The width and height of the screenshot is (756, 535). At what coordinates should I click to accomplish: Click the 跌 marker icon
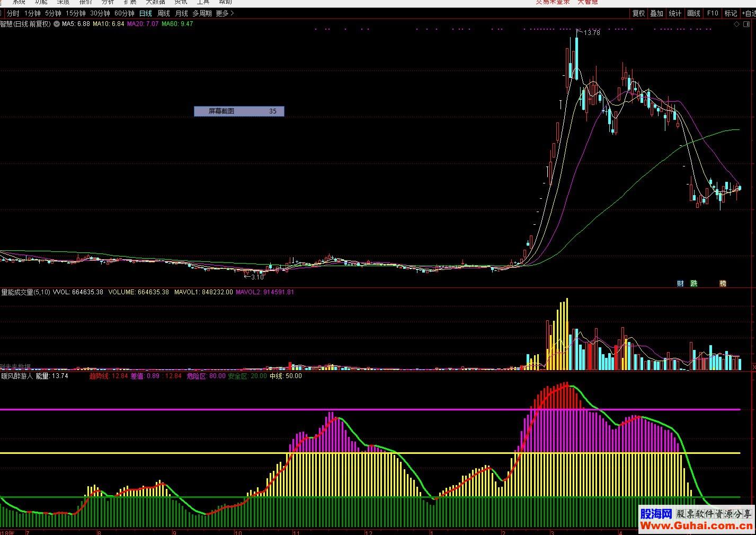(x=694, y=284)
